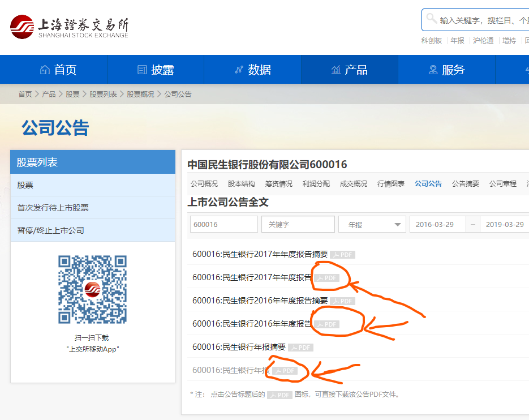Viewport: 529px width, 420px height.
Task: Open 600016:民生银行年报摘要 title link
Action: coord(239,347)
